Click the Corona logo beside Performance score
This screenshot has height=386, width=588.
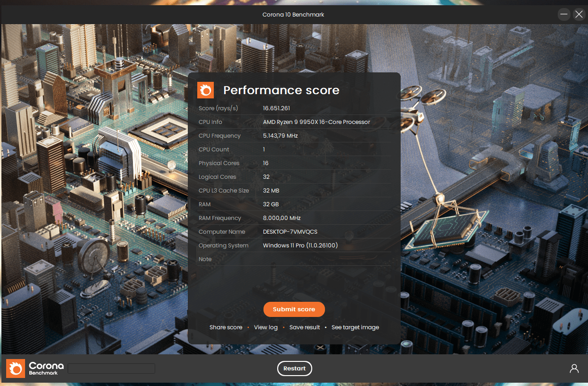point(206,90)
